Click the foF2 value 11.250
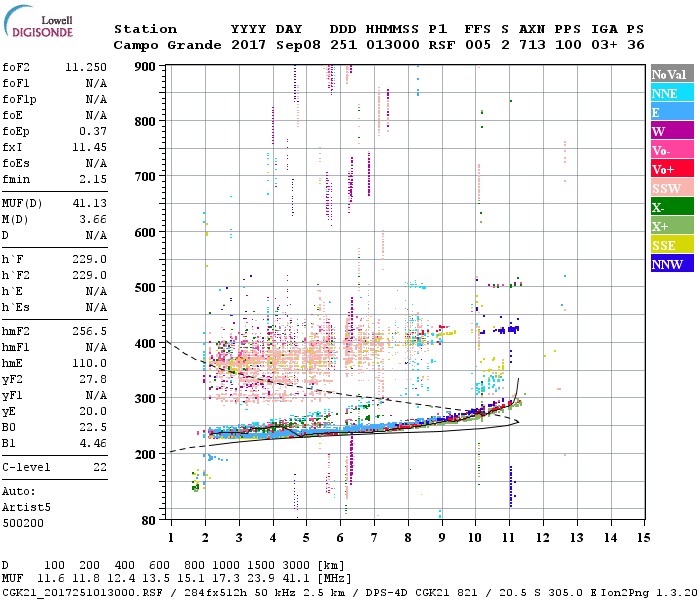 point(86,67)
